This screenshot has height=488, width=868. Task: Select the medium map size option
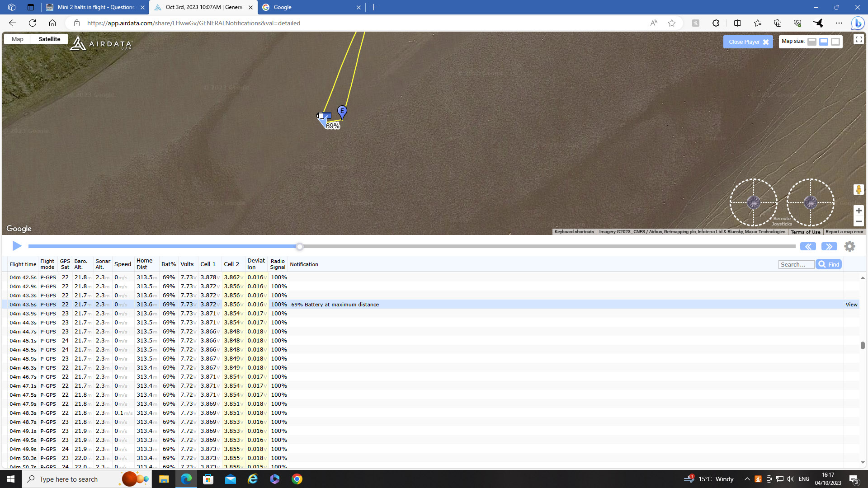click(824, 42)
